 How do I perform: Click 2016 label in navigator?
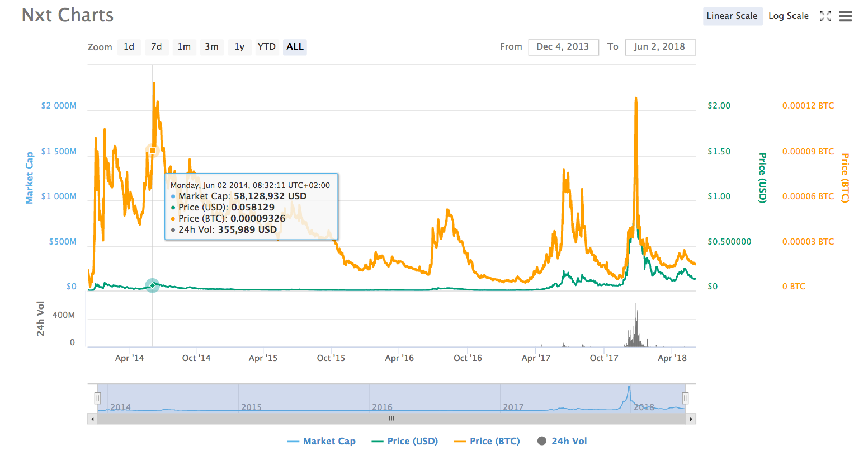(x=383, y=407)
